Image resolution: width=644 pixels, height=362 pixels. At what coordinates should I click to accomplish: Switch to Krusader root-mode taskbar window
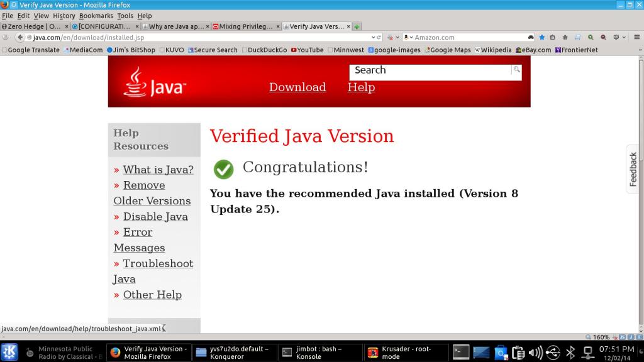pyautogui.click(x=407, y=353)
